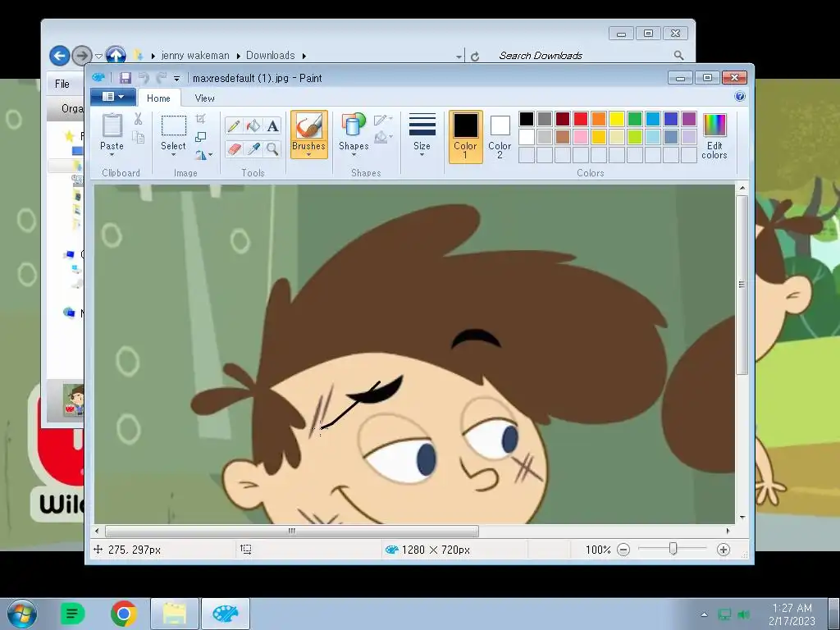Click the zoom slider handle
Viewport: 840px width, 630px height.
coord(673,549)
